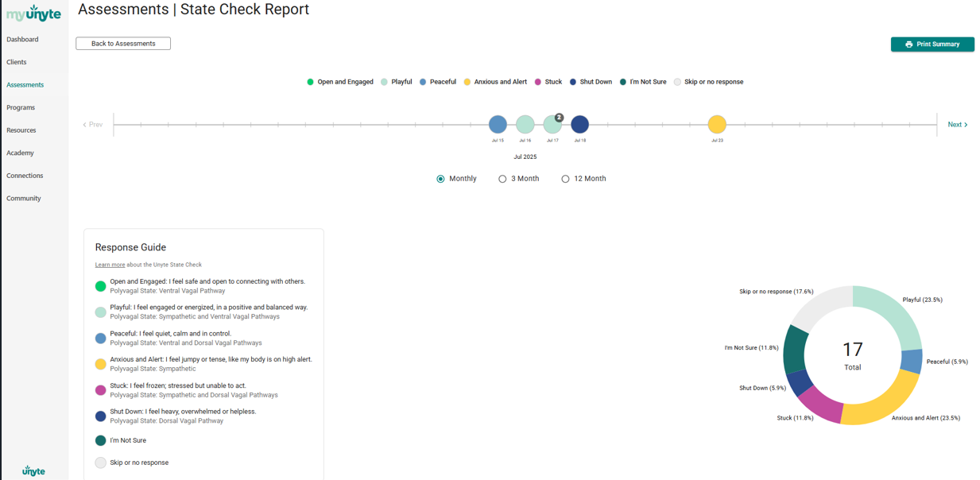Click the Shut Down legend dot
This screenshot has width=980, height=480.
pos(573,82)
